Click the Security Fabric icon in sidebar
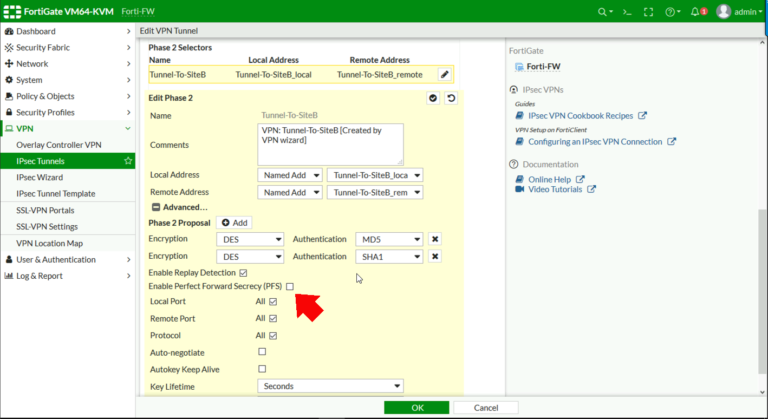Image resolution: width=768 pixels, height=419 pixels. pyautogui.click(x=9, y=48)
